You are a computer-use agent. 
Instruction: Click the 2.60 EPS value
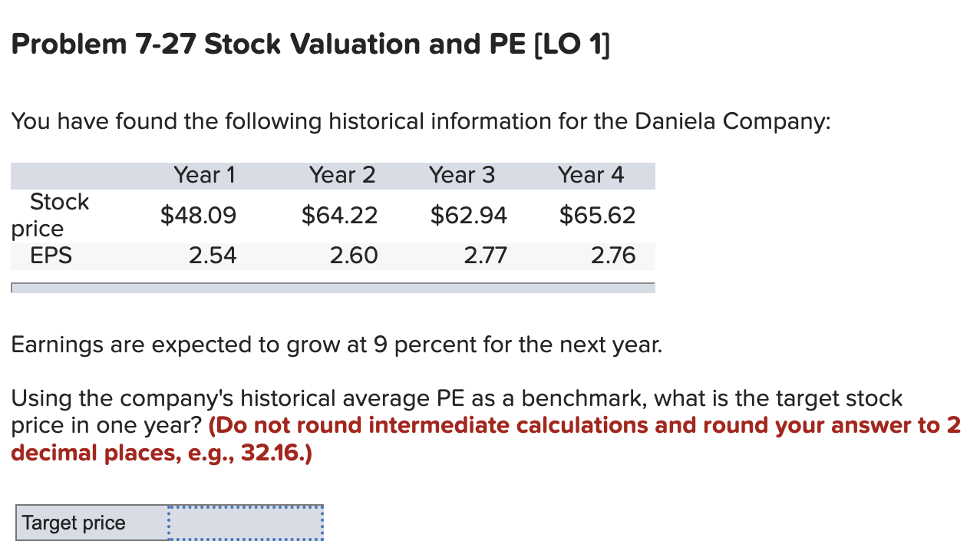click(x=355, y=256)
